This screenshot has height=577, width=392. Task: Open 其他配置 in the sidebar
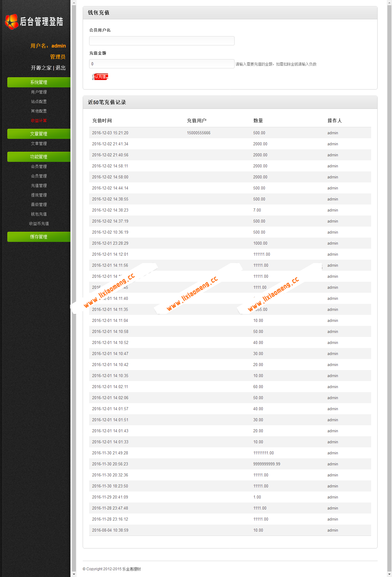(39, 111)
